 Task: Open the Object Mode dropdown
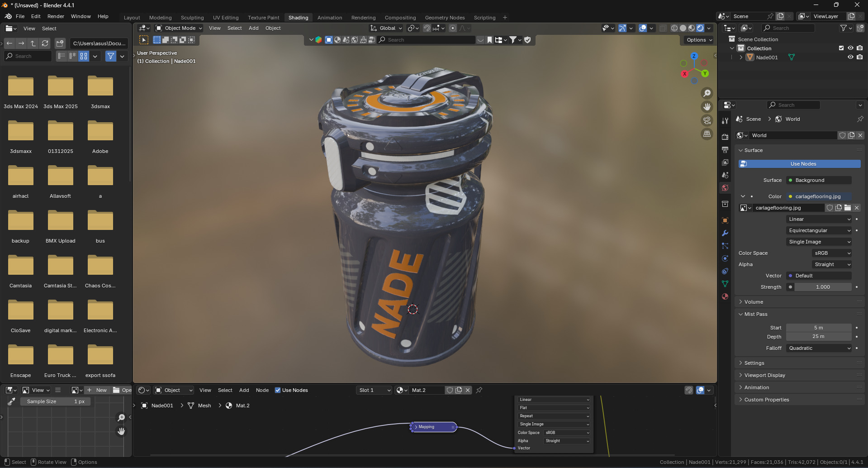coord(179,28)
